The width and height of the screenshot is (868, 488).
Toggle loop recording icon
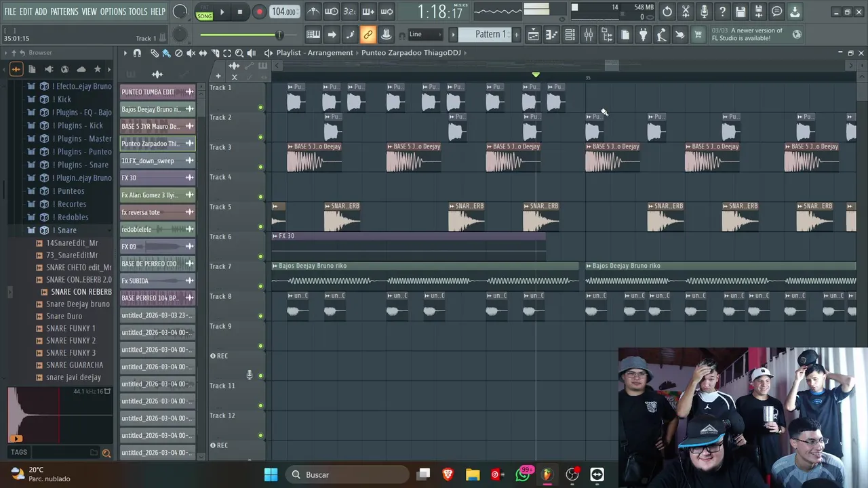pyautogui.click(x=387, y=12)
